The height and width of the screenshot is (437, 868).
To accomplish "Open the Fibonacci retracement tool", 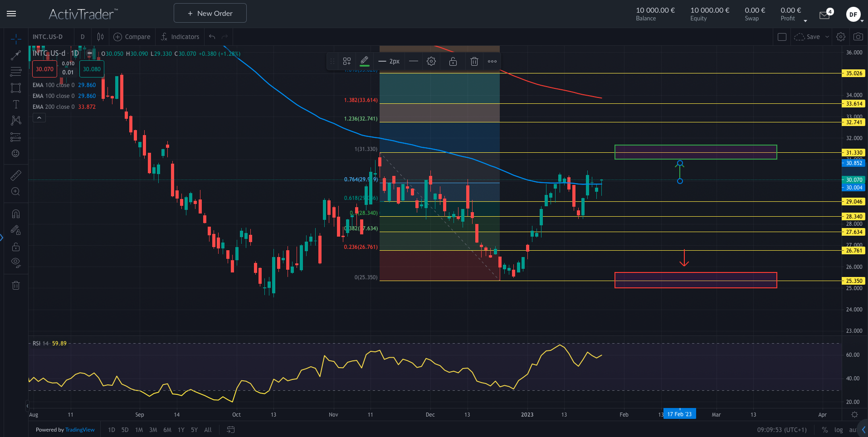I will click(15, 72).
